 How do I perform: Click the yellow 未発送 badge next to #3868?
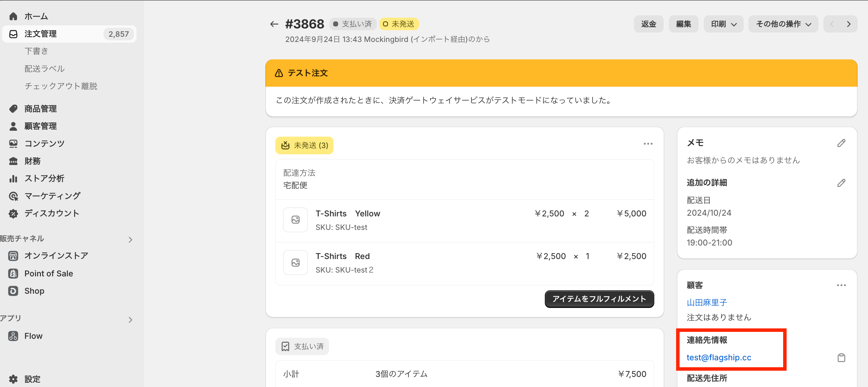click(x=399, y=24)
